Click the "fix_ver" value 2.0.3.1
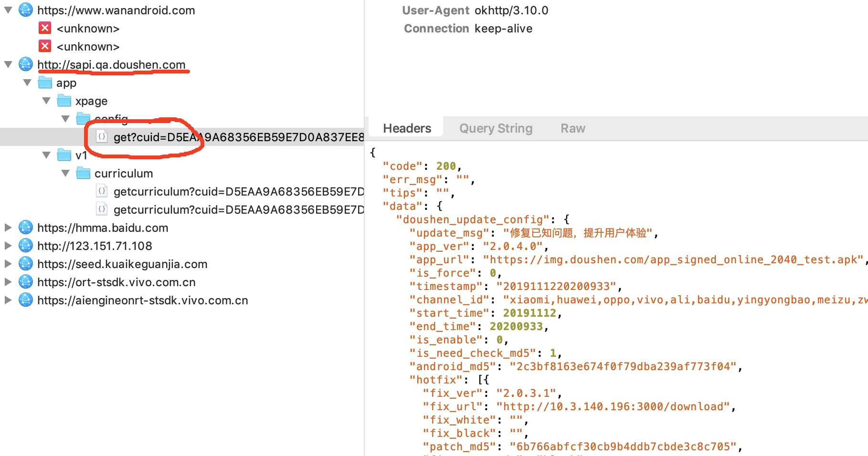 tap(526, 393)
